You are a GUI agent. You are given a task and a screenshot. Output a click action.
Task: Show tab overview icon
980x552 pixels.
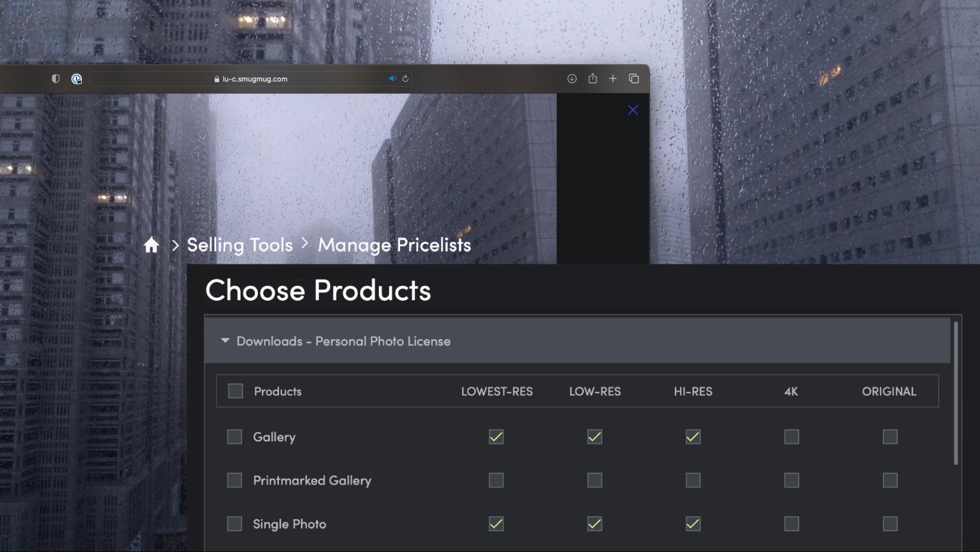[x=633, y=79]
